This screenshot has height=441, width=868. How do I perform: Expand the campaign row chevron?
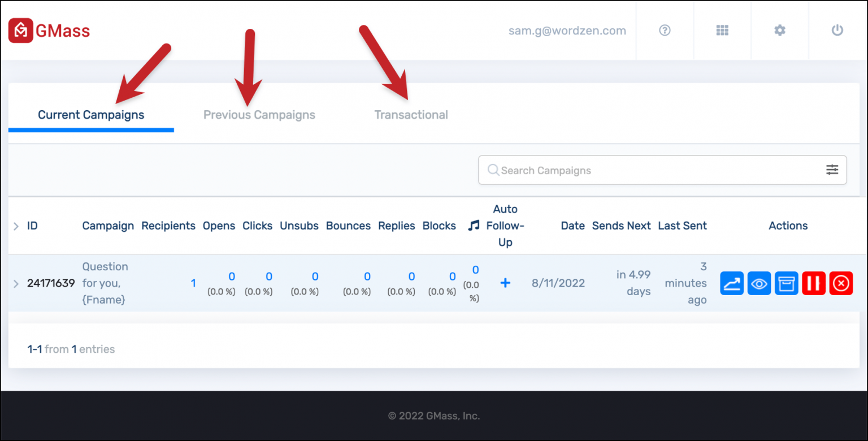tap(16, 283)
